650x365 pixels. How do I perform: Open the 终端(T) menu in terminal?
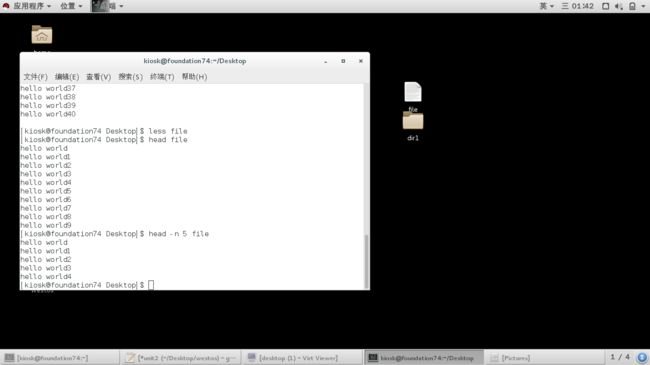162,77
